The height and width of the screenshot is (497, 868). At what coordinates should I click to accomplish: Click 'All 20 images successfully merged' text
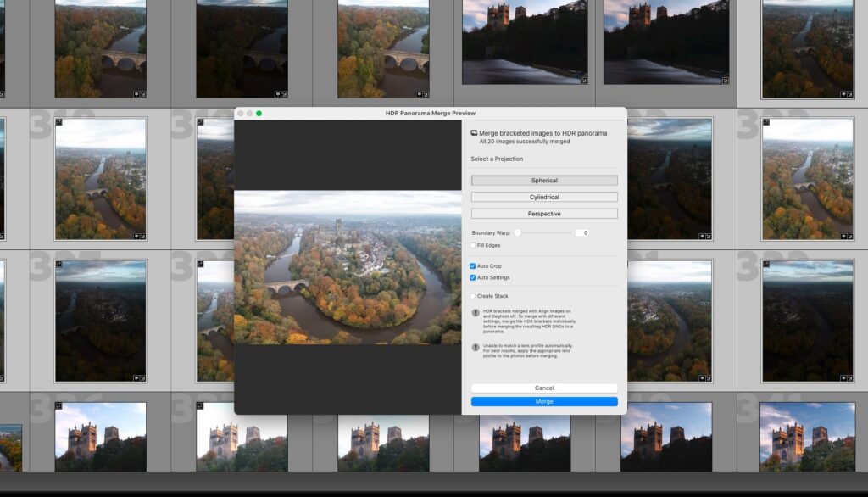524,142
